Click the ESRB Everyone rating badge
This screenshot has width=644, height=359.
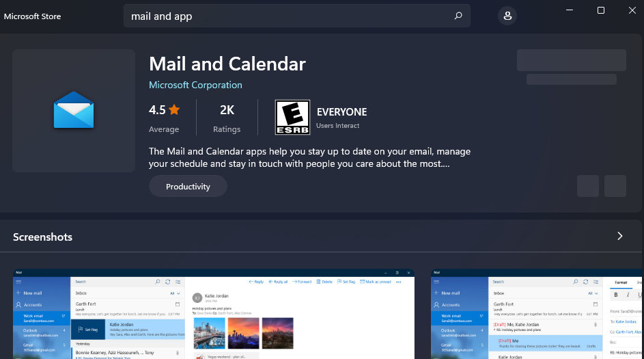pos(292,117)
